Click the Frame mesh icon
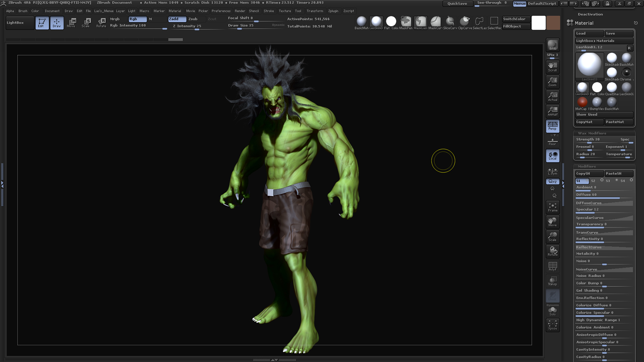Viewport: 644px width, 362px height. coord(553,207)
